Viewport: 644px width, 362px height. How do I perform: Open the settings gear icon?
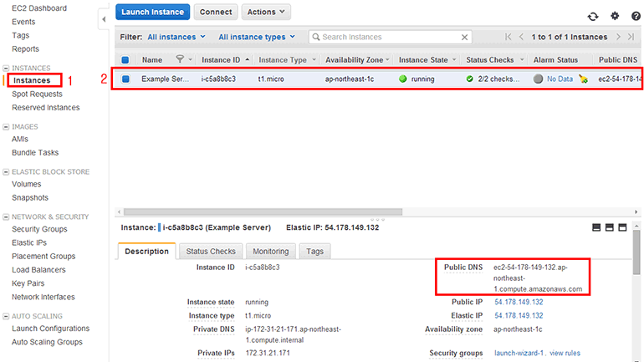(x=615, y=16)
